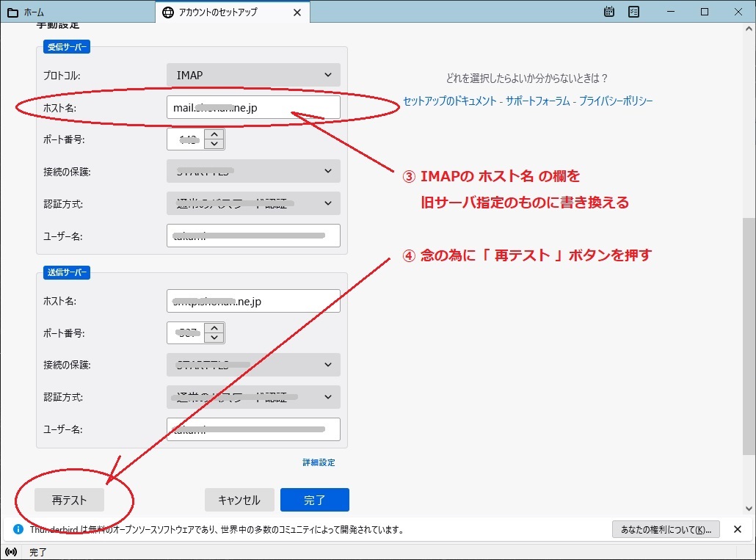Open the tasks icon in the tab bar
The image size is (756, 560).
(x=633, y=12)
